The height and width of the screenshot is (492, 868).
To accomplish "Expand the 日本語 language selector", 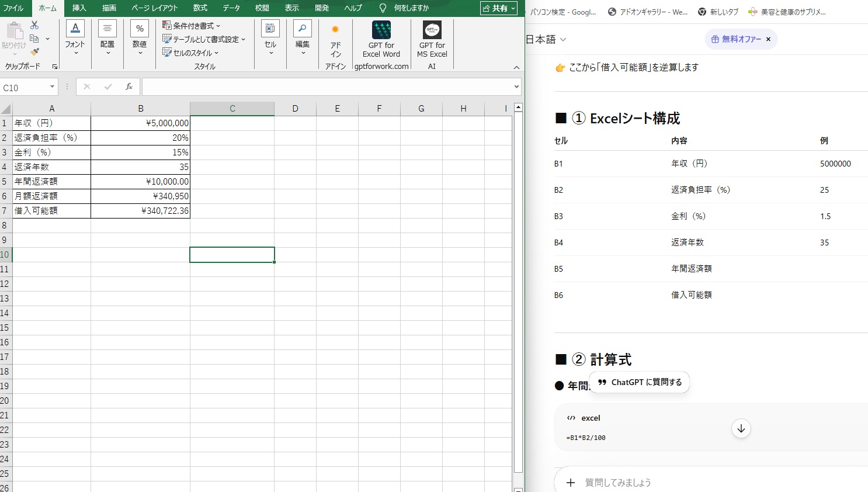I will click(x=546, y=39).
